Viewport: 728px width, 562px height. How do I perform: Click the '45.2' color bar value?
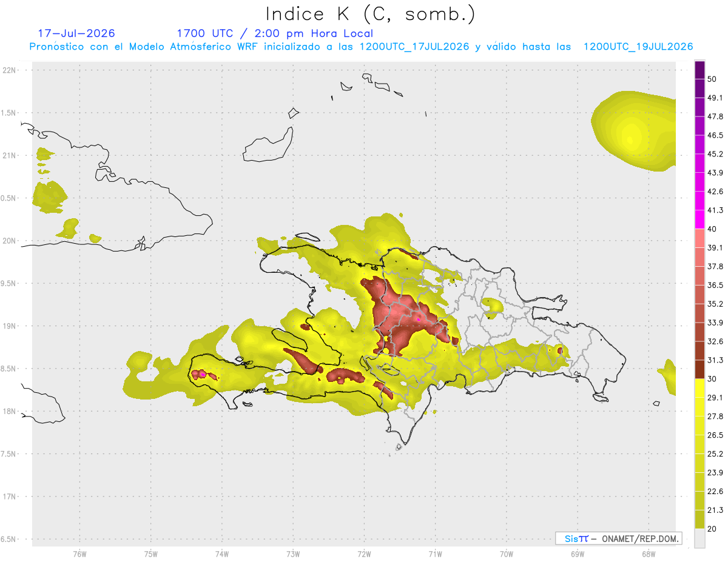pos(715,154)
